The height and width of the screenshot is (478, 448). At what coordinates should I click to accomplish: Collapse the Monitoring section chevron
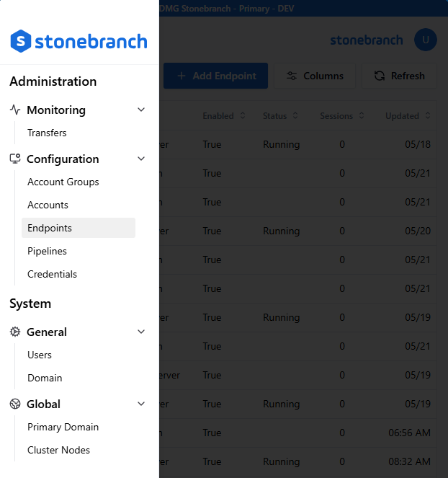(141, 110)
